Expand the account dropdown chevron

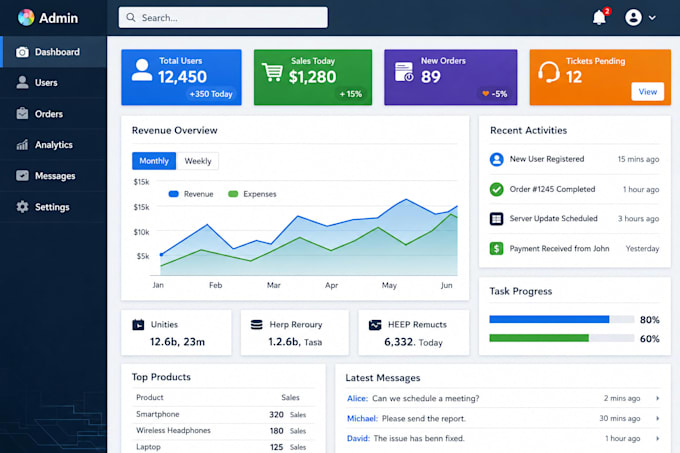pos(652,18)
